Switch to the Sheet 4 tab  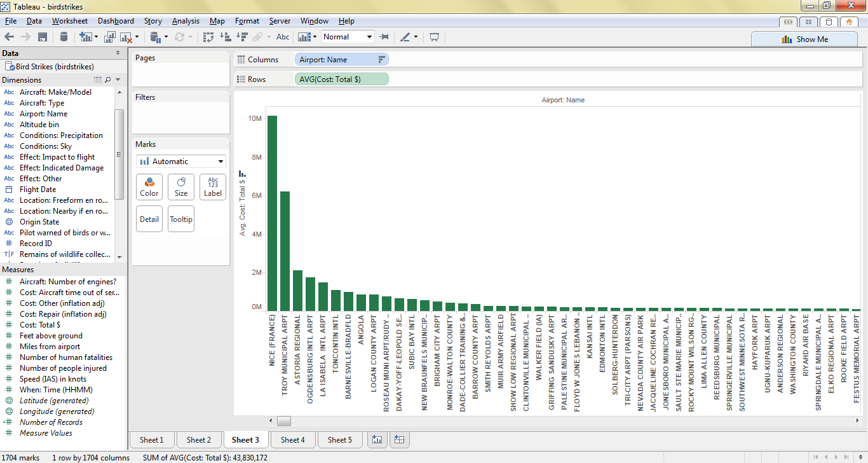pos(293,439)
